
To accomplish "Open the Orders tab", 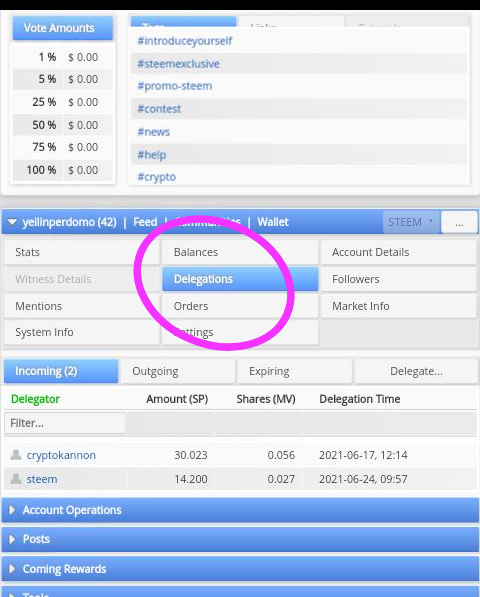I will coord(240,306).
